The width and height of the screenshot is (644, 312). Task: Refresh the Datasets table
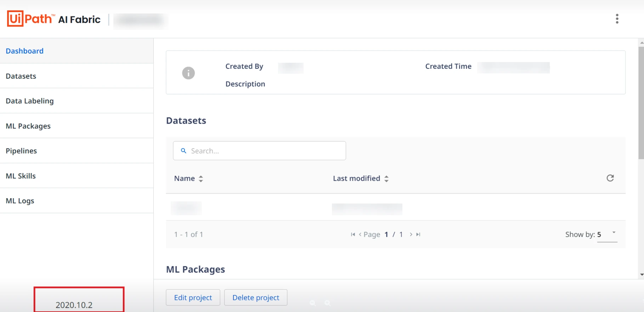(x=610, y=178)
